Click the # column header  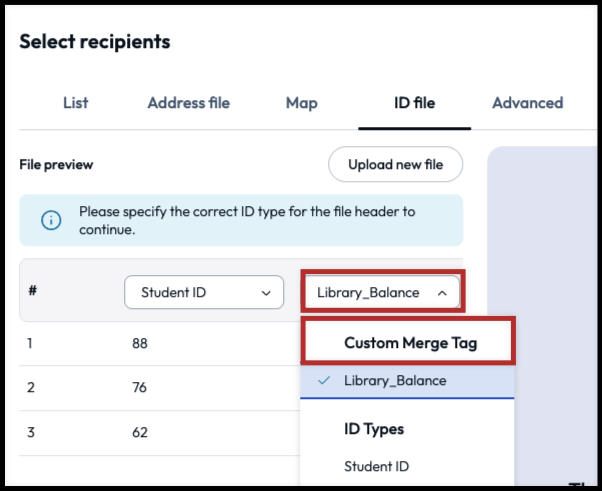pos(33,291)
